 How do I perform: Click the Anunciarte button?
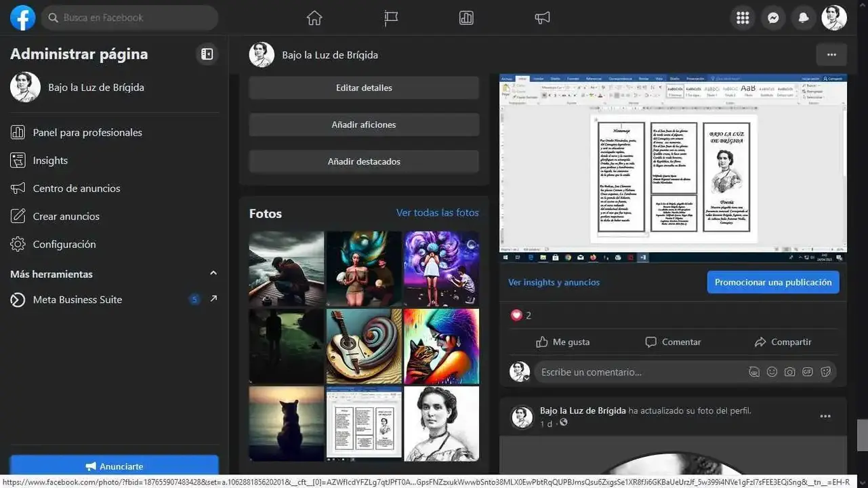(115, 466)
